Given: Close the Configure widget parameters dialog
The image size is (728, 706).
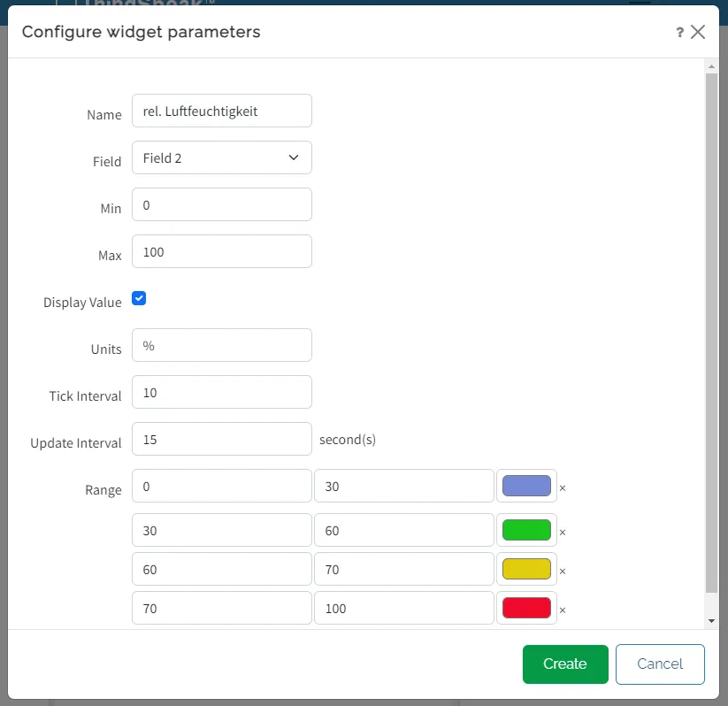Looking at the screenshot, I should (698, 33).
